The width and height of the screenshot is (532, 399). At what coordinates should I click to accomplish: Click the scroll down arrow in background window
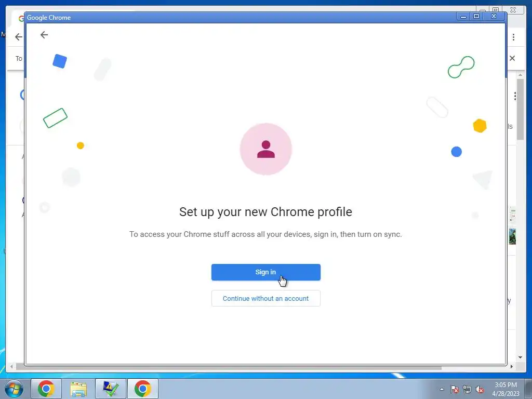520,357
